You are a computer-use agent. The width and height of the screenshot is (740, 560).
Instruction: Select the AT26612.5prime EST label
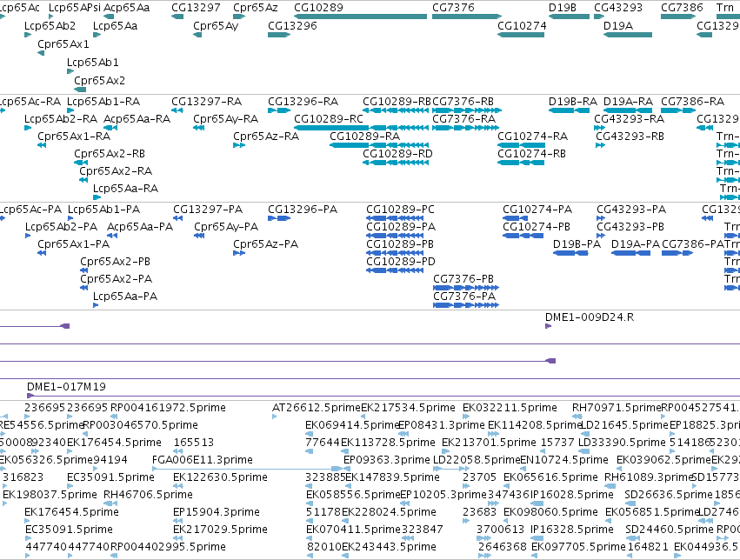coord(317,408)
